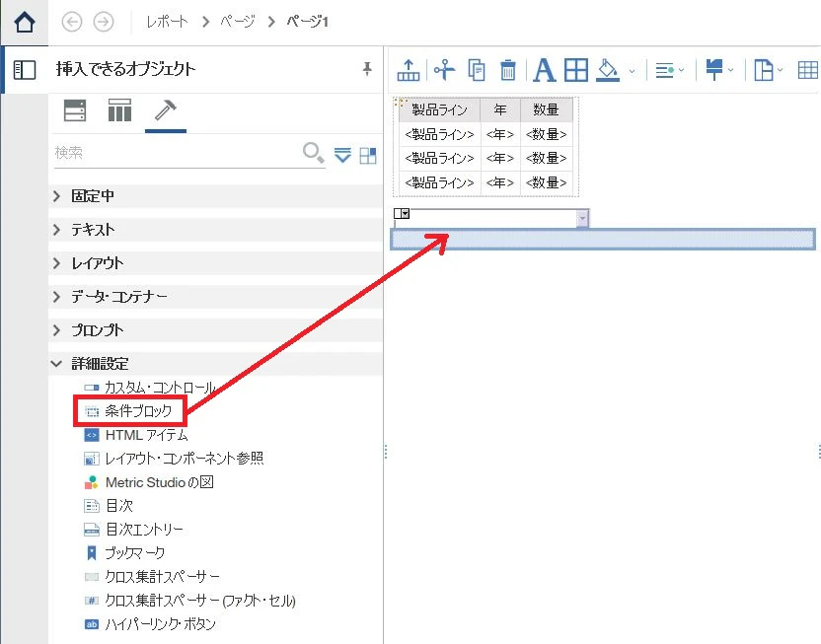Select カスタム・コントロール in the toolbox

coord(150,388)
